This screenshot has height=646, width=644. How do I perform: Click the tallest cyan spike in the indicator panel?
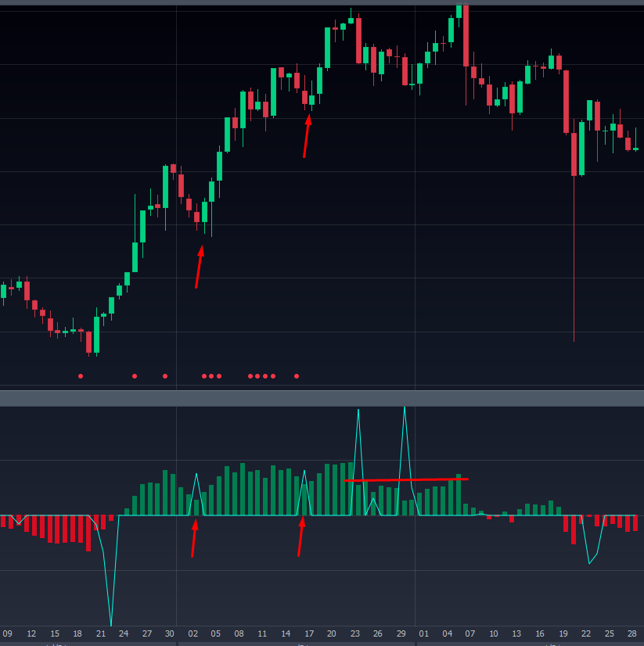405,408
